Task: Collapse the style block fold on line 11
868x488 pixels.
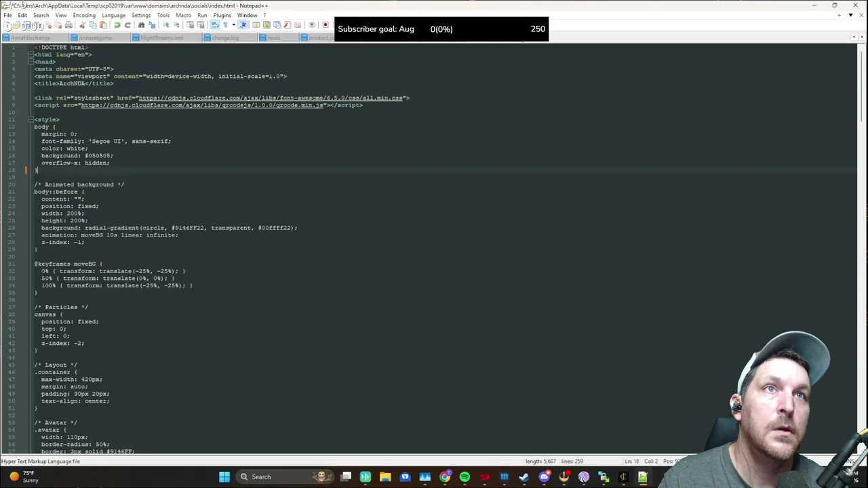Action: [31, 119]
